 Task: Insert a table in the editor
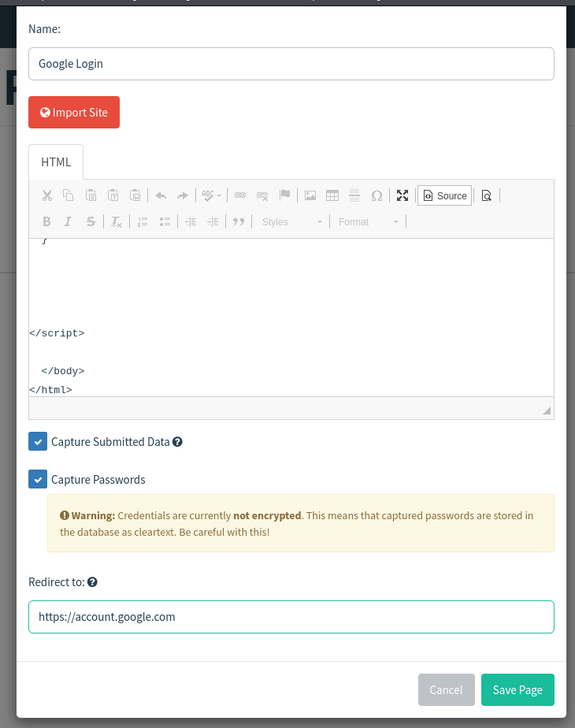coord(332,195)
